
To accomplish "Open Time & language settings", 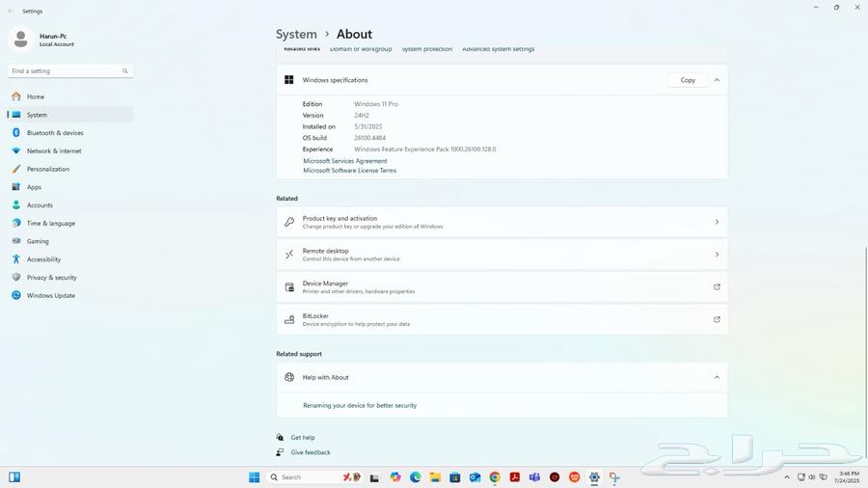I will (70, 223).
